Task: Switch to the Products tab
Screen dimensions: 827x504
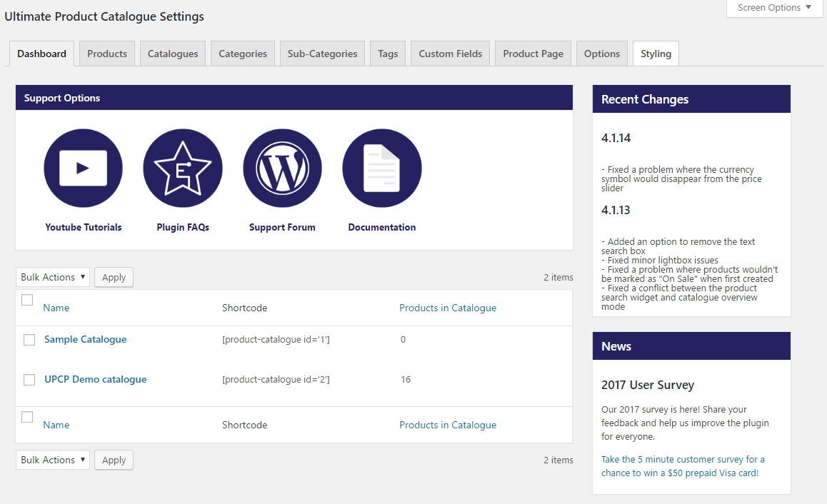Action: tap(106, 53)
